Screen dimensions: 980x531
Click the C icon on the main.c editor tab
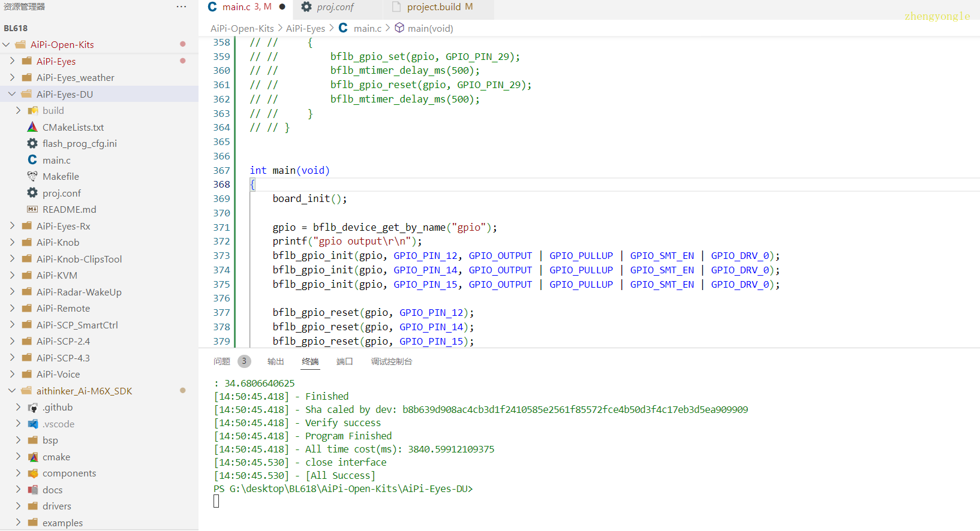point(212,7)
